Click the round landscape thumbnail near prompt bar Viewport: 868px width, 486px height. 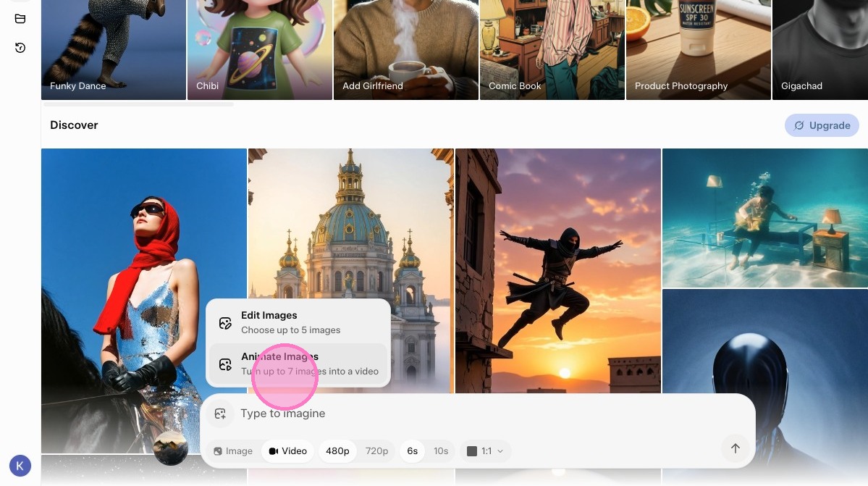coord(171,448)
